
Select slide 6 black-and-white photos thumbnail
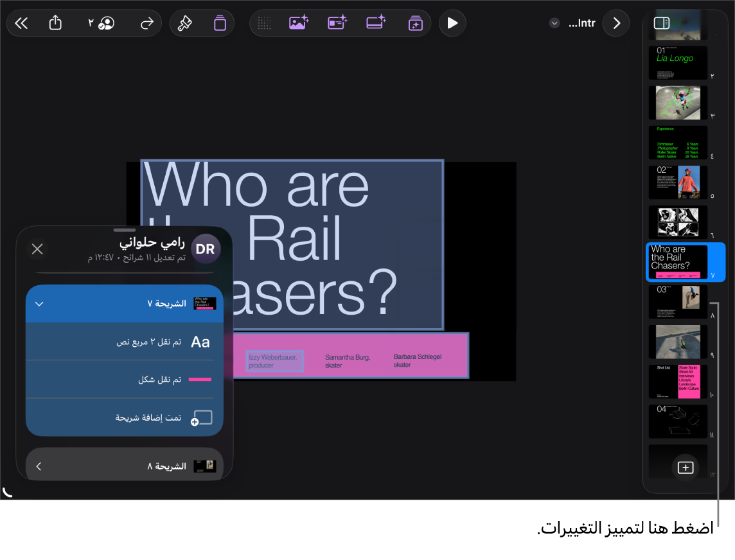(x=677, y=222)
